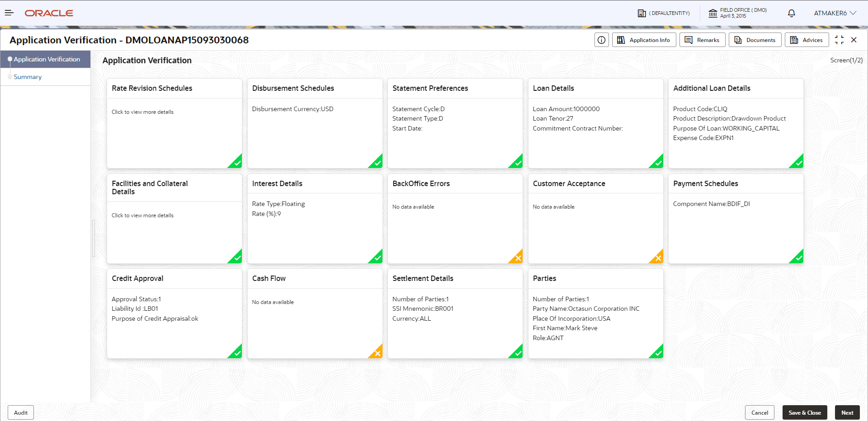Image resolution: width=868 pixels, height=421 pixels.
Task: Open the Cash Flow tile
Action: coord(315,313)
